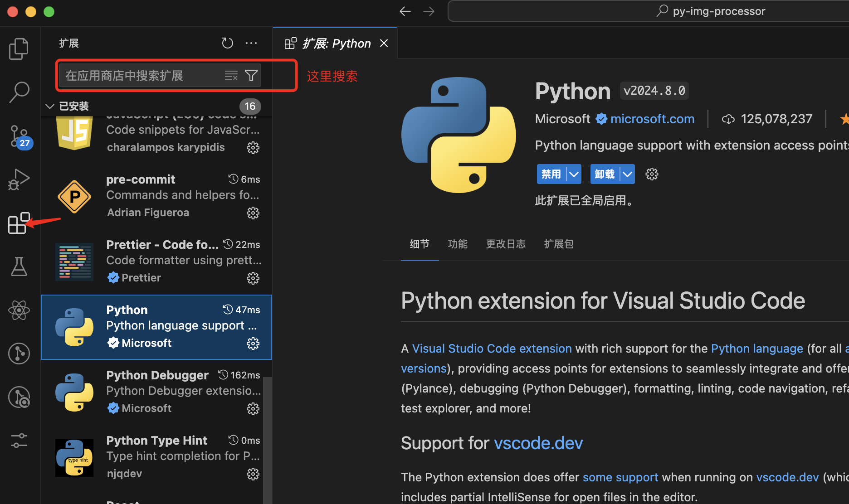This screenshot has height=504, width=849.
Task: Go forward with navigation right arrow
Action: click(x=429, y=11)
